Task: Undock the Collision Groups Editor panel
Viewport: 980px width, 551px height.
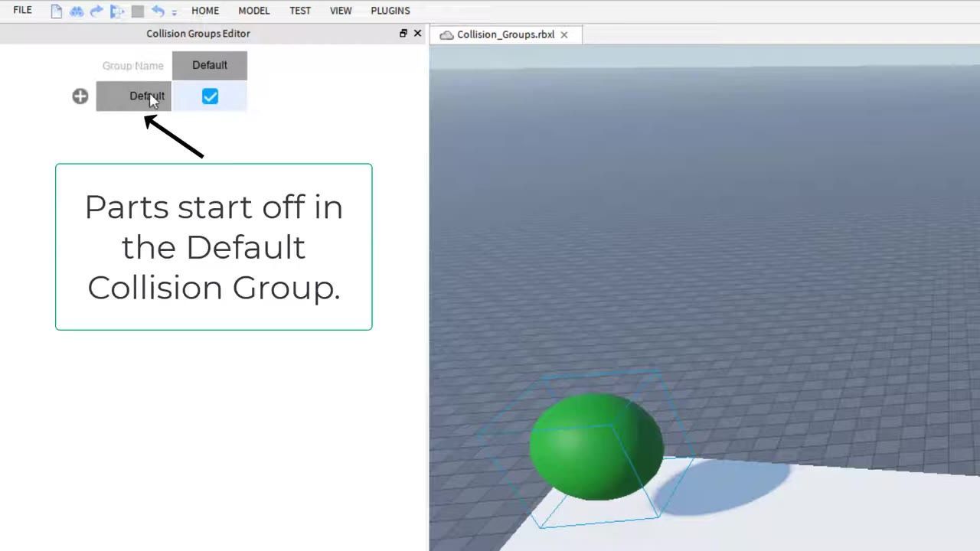Action: tap(403, 33)
